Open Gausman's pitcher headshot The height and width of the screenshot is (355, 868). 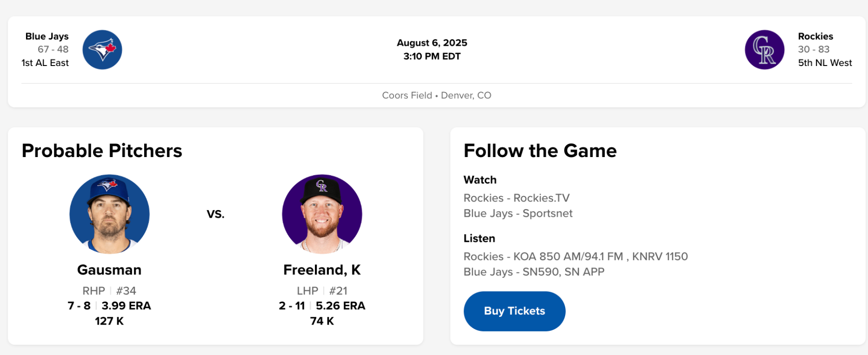[109, 214]
